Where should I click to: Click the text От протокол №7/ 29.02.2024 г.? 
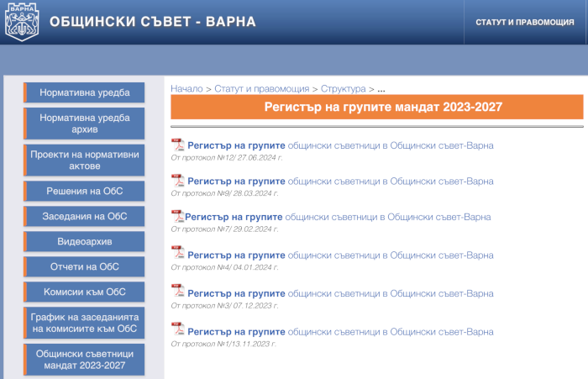(224, 229)
